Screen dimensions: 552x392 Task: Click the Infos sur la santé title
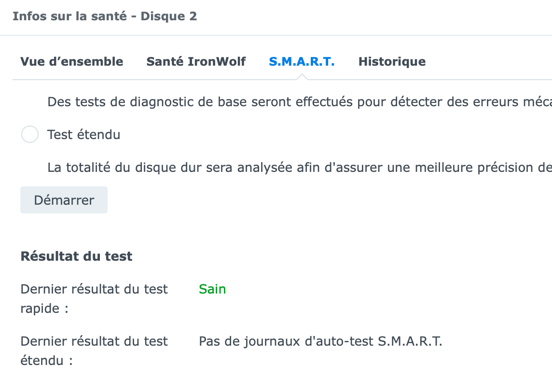69,16
